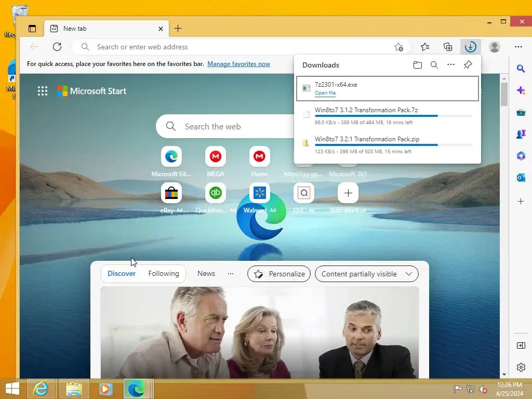Click the Search the web box
Viewport: 532px width, 399px height.
click(225, 127)
